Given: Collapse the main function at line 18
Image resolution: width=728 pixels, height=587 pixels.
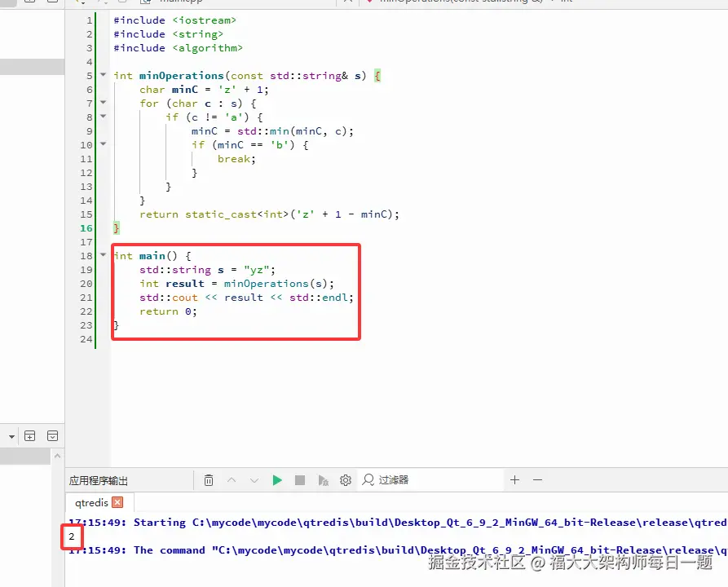Looking at the screenshot, I should point(103,254).
